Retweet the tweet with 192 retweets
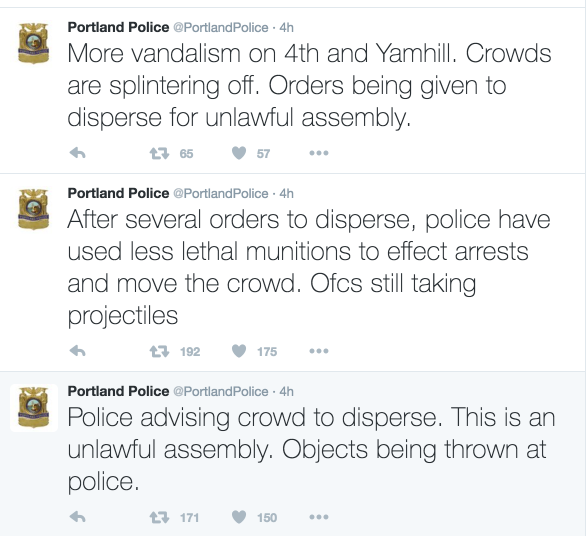This screenshot has width=586, height=536. coord(159,351)
